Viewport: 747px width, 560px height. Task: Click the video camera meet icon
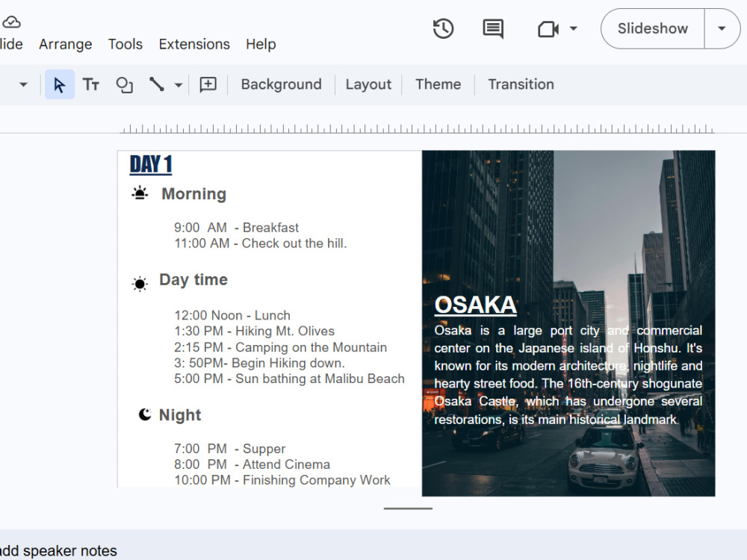pyautogui.click(x=548, y=29)
